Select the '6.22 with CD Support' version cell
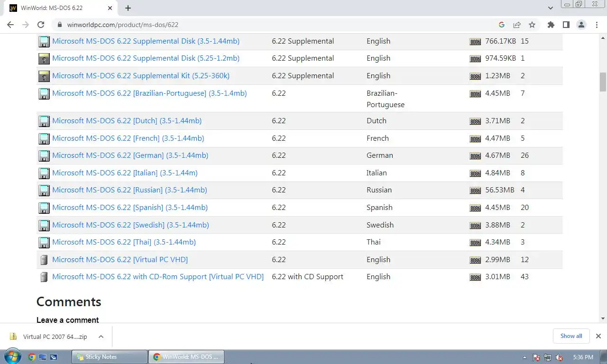The image size is (607, 364). (x=307, y=277)
